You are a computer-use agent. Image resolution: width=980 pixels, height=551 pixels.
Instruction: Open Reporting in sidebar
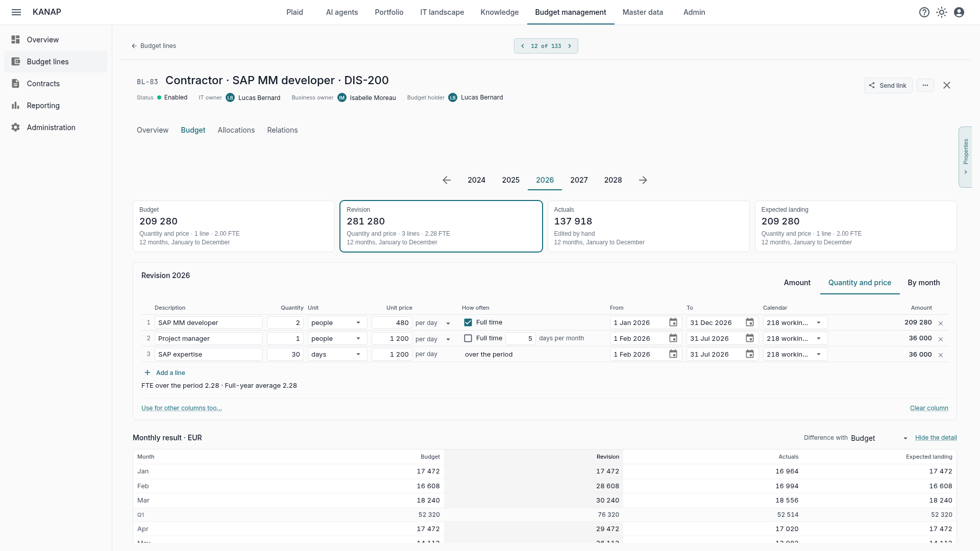tap(56, 106)
